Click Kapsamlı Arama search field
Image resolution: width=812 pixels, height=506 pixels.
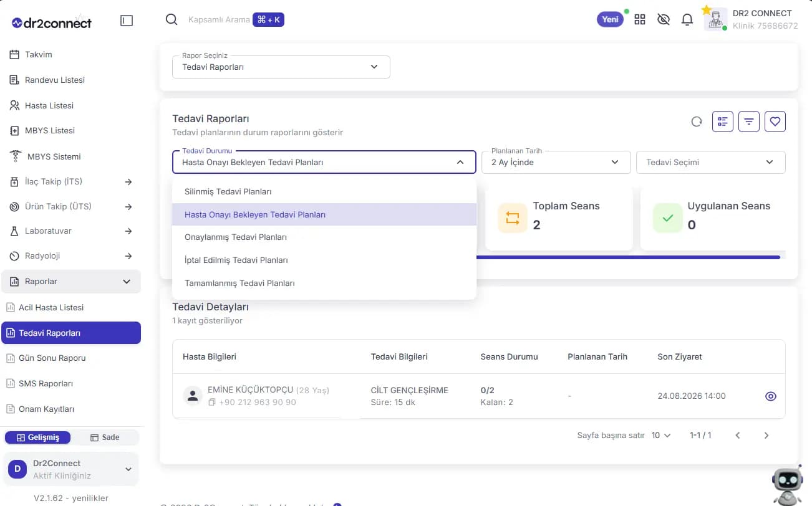(219, 20)
